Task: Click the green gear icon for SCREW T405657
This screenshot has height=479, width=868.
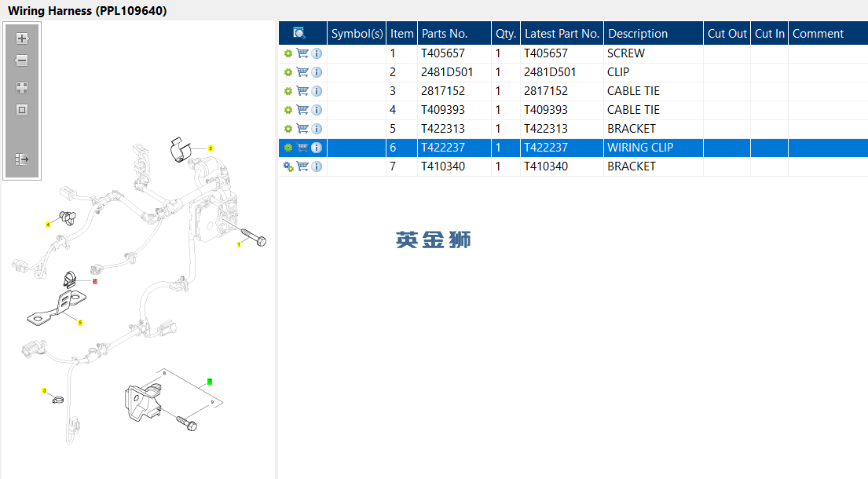Action: [x=288, y=53]
